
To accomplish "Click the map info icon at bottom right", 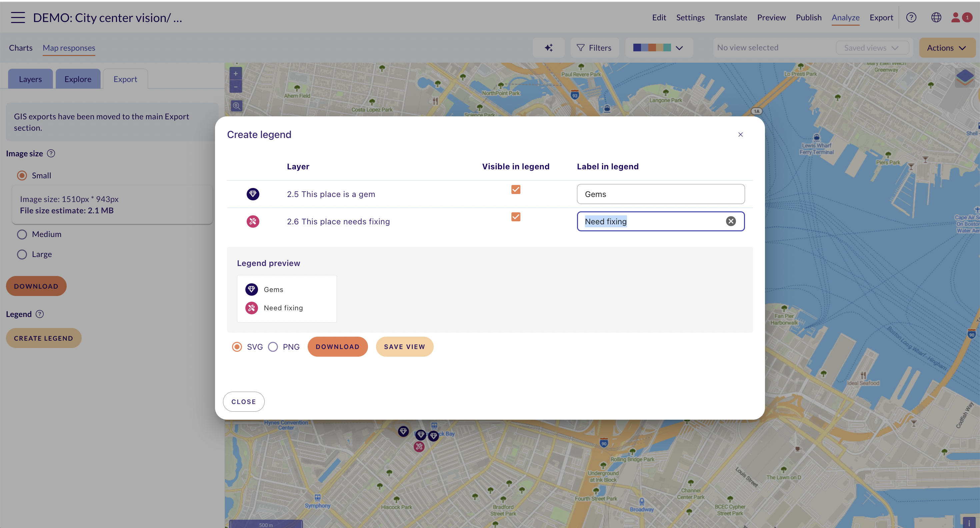I will click(969, 523).
